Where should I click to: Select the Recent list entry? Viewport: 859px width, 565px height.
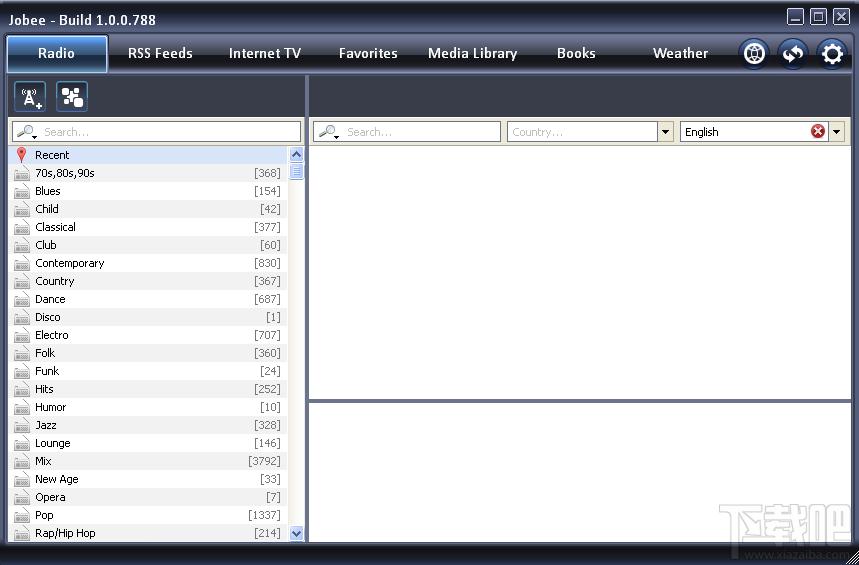148,155
